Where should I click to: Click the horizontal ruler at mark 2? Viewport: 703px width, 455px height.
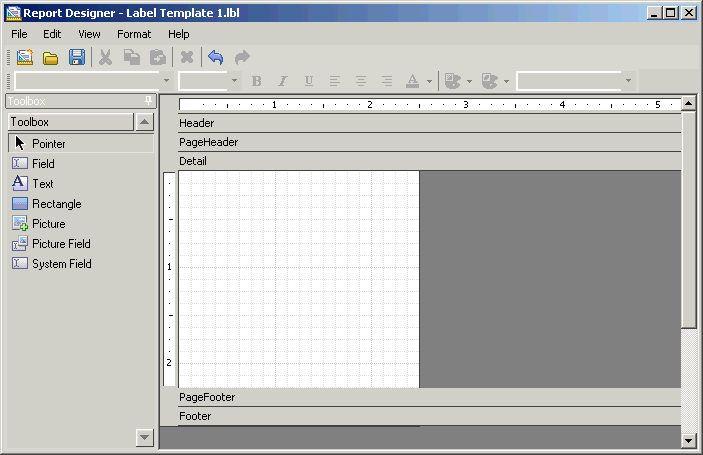370,104
